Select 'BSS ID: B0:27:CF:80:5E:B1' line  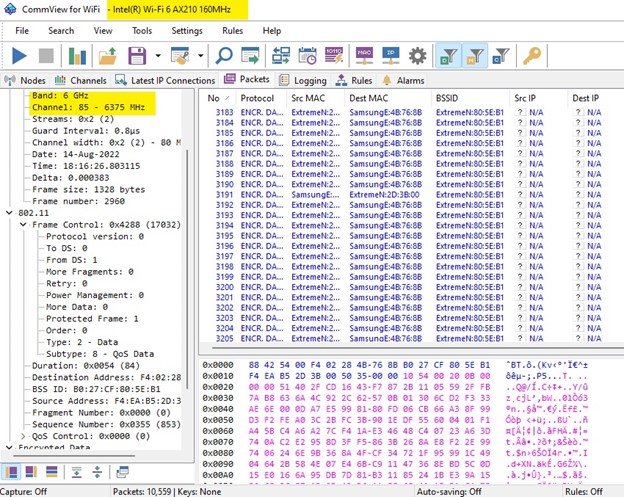click(96, 389)
